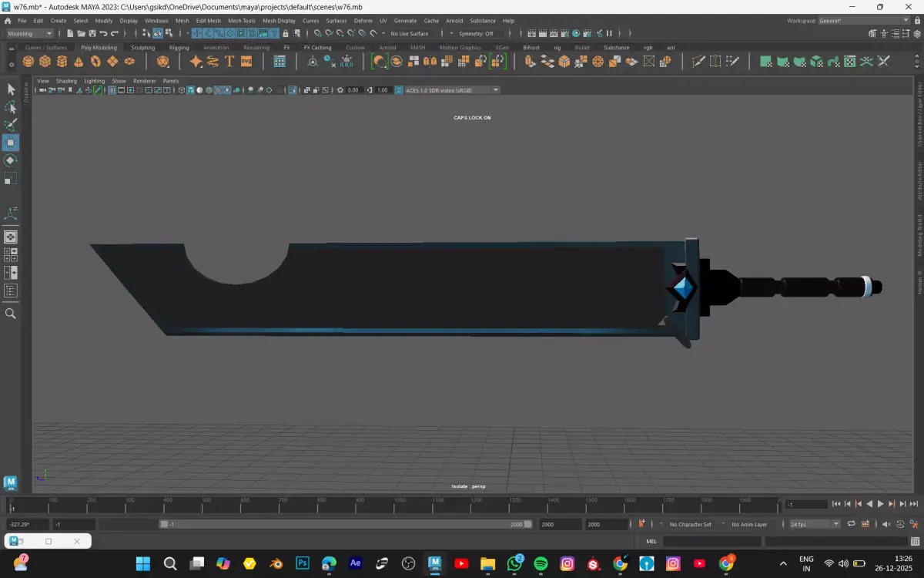
Task: Create a polygon sphere from the shelf
Action: [x=28, y=62]
